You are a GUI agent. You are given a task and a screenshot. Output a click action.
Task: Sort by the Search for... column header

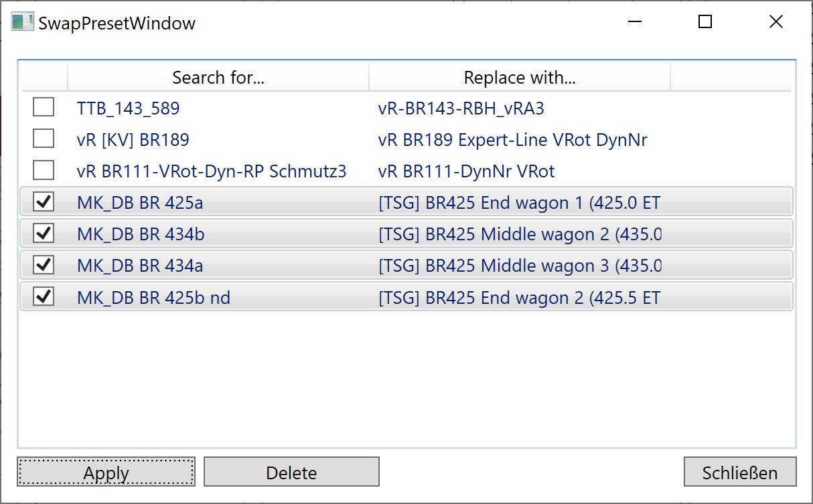218,78
